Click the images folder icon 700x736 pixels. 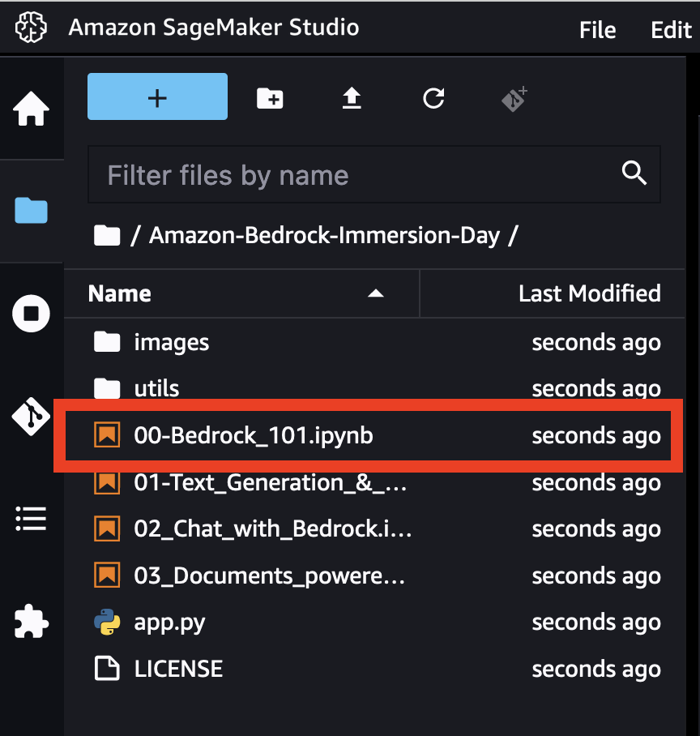[107, 341]
